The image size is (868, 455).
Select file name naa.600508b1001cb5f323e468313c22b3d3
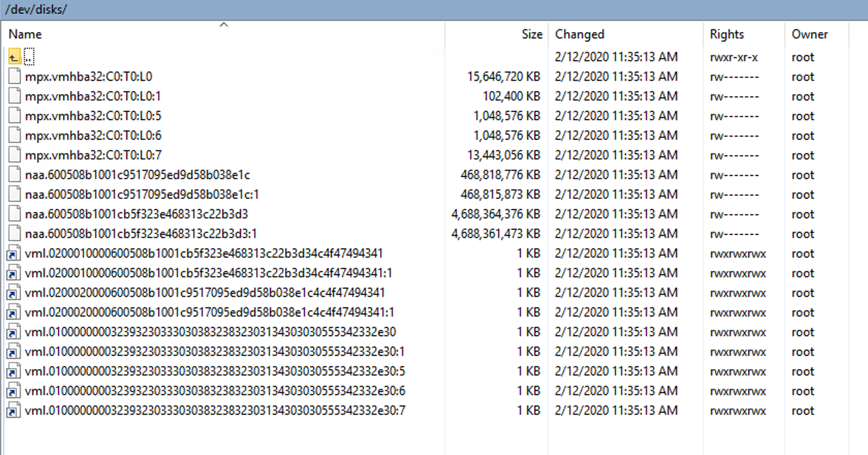coord(136,214)
